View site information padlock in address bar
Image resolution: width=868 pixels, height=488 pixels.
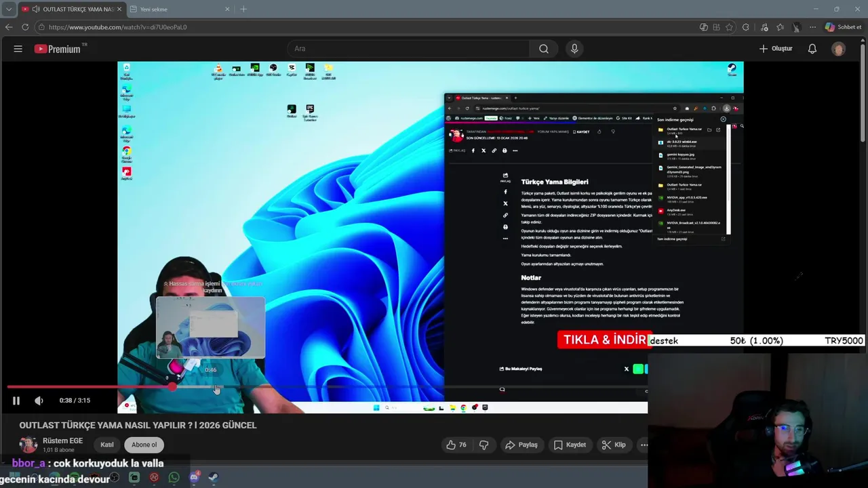(41, 27)
